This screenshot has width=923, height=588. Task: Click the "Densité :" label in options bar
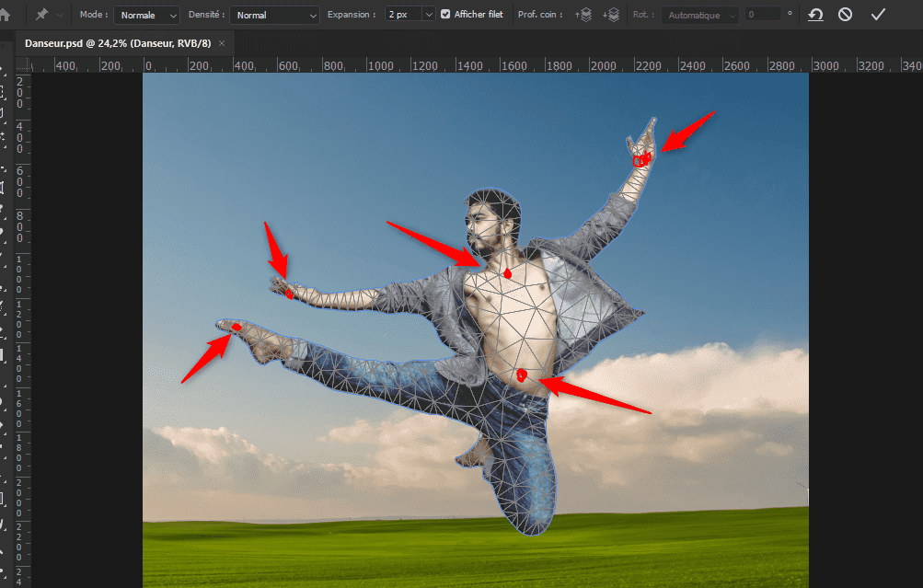(207, 15)
